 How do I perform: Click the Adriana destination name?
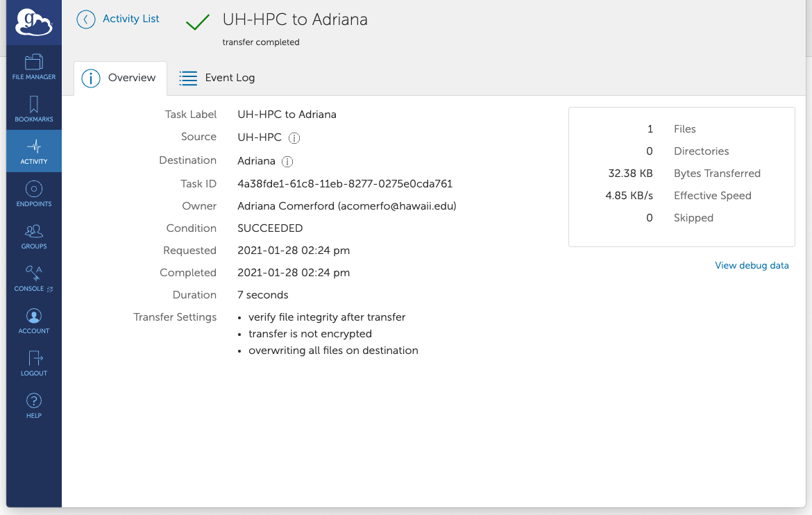tap(256, 161)
